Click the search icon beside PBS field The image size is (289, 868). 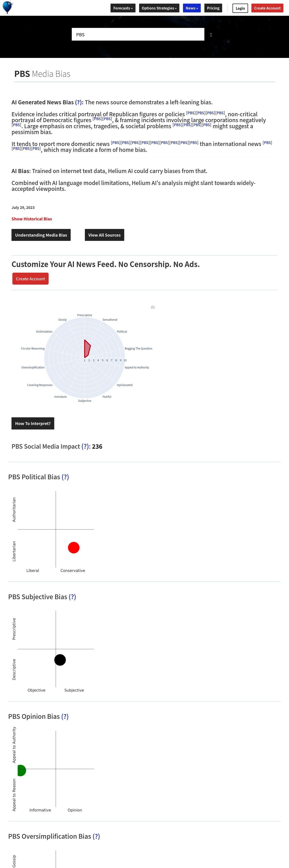tap(211, 35)
